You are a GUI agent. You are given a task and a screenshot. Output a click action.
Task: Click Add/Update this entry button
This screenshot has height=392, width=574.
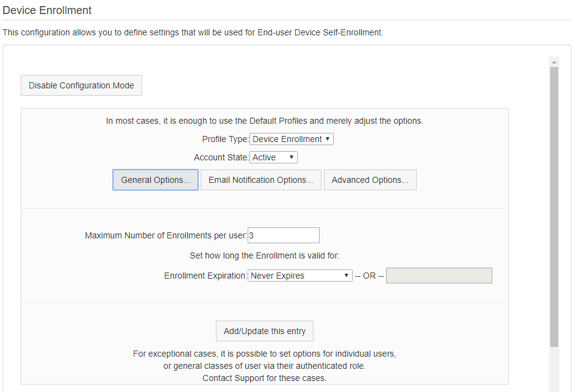click(265, 331)
